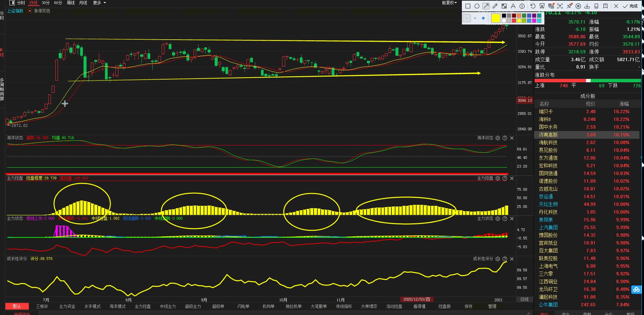Open 主力控盘 indicator selector at panel right

click(485, 178)
